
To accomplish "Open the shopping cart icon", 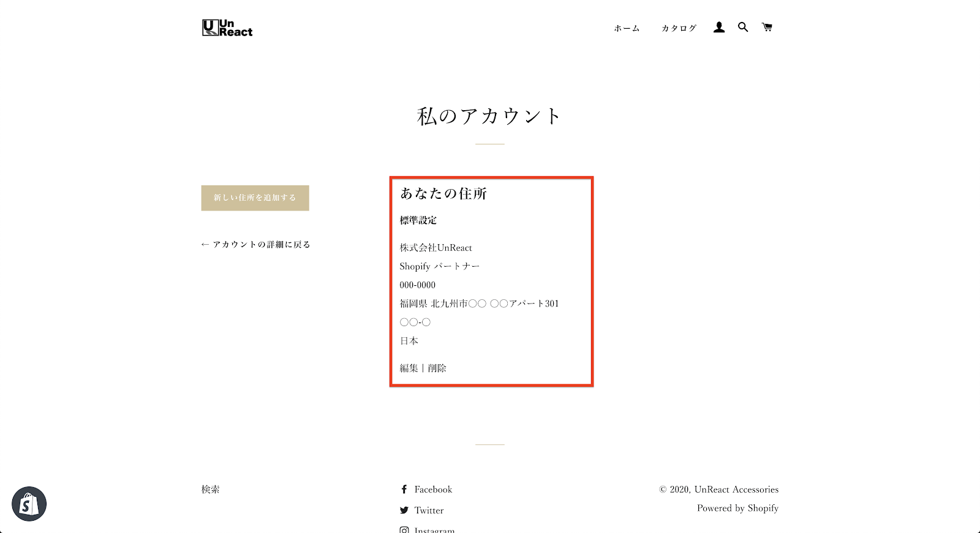I will (767, 28).
